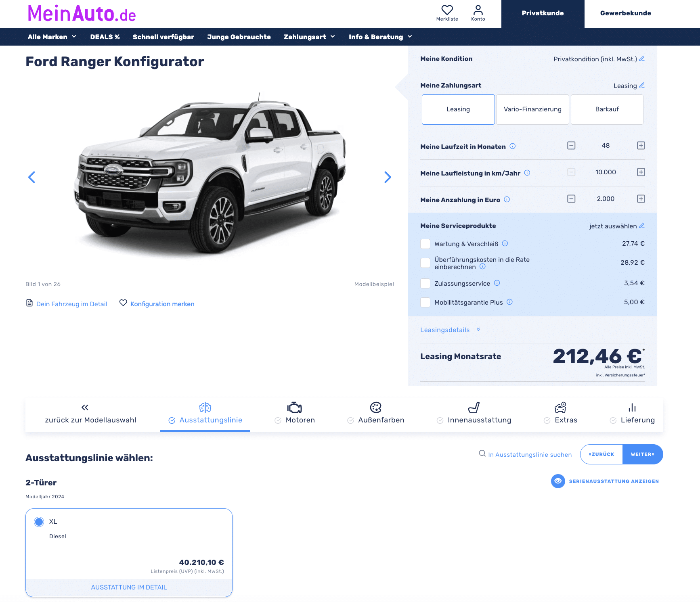
Task: Open AUSSTATTUNG IM DETAIL link
Action: pyautogui.click(x=129, y=587)
